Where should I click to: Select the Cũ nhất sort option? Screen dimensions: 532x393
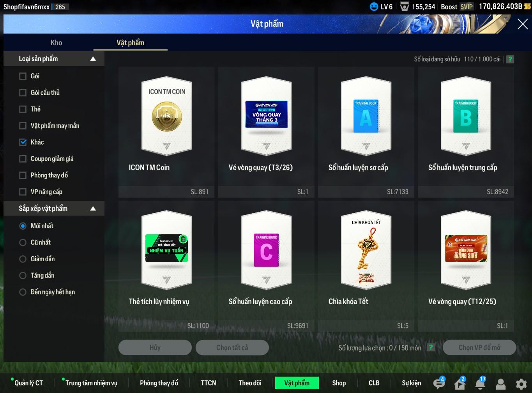tap(23, 243)
